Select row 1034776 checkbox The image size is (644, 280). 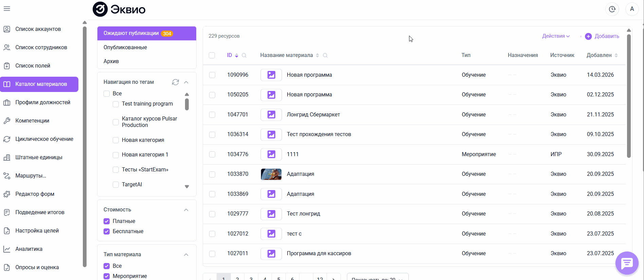[x=212, y=154]
